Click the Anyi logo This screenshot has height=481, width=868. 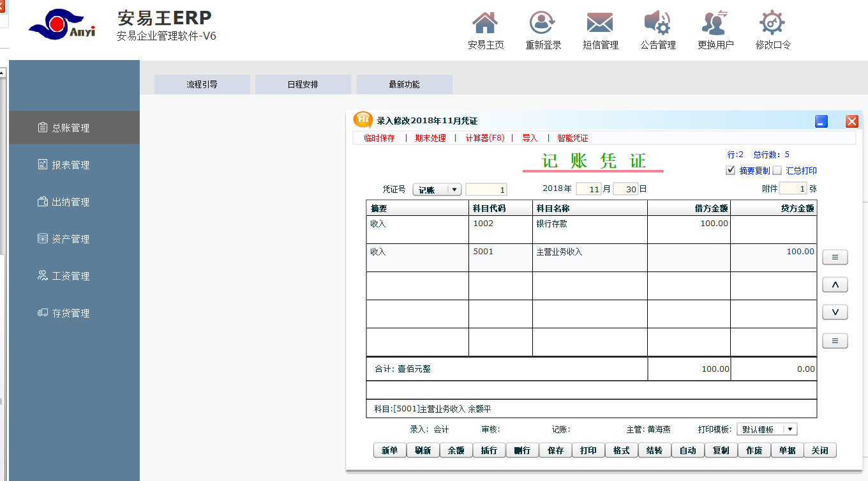pos(62,26)
